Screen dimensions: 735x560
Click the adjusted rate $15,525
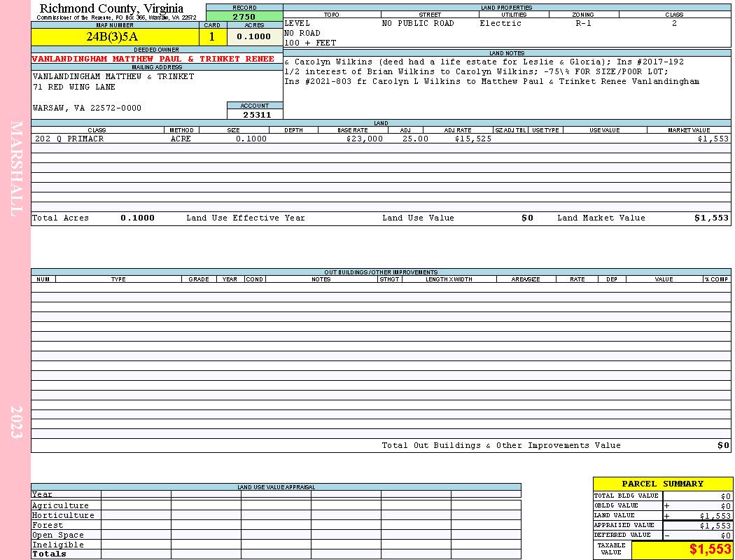click(x=473, y=139)
